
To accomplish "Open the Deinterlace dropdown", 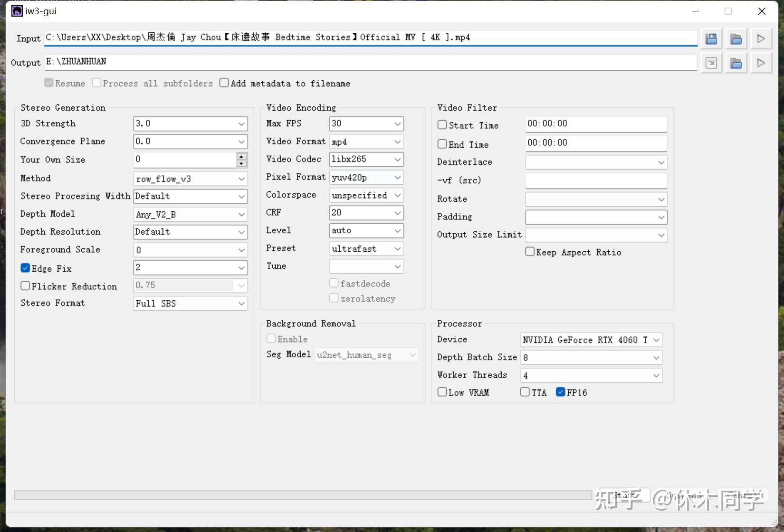I will pyautogui.click(x=596, y=162).
